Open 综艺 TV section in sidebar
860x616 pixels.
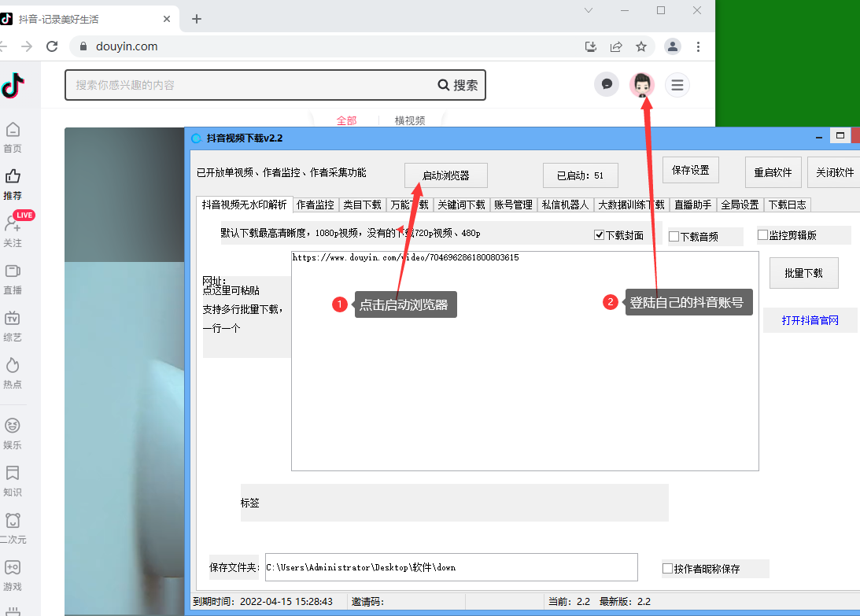pyautogui.click(x=13, y=327)
